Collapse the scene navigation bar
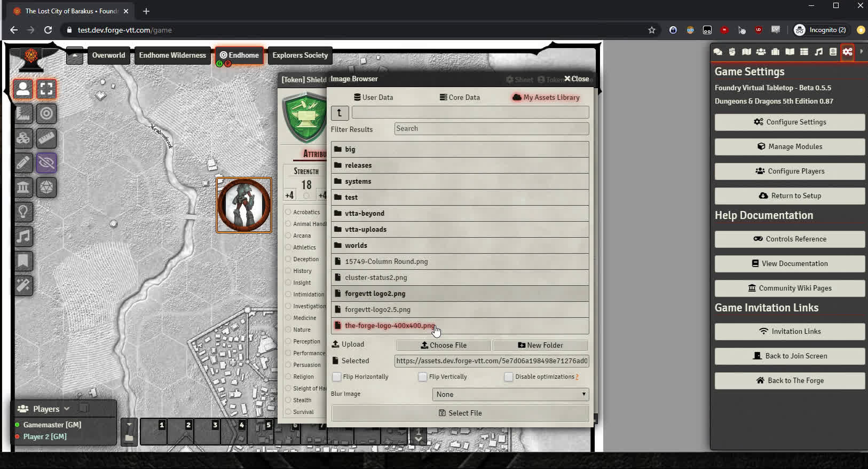 click(75, 56)
